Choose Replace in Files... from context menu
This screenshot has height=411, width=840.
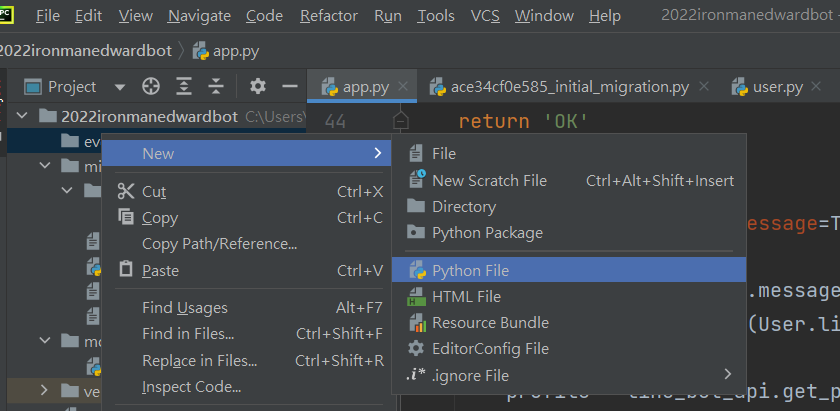pos(246,361)
